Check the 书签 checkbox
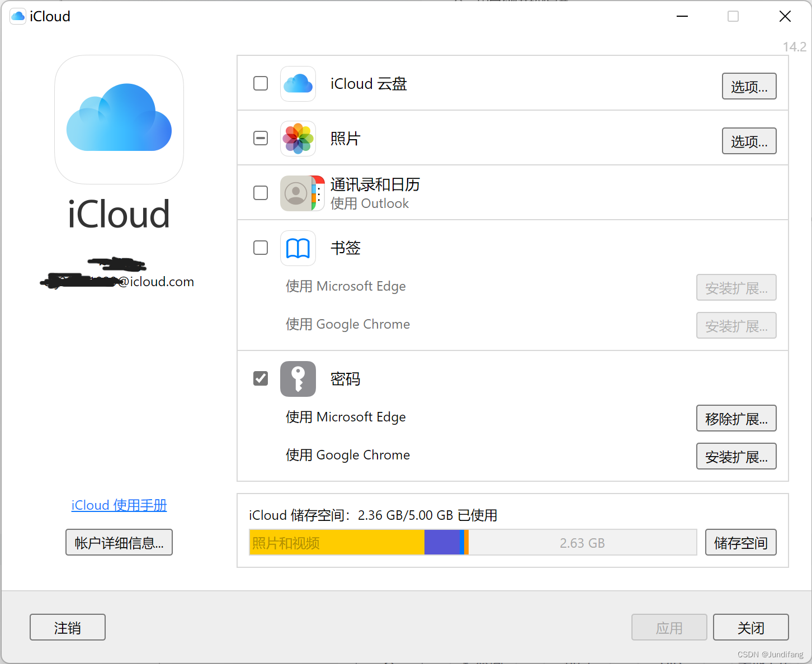 (x=261, y=248)
